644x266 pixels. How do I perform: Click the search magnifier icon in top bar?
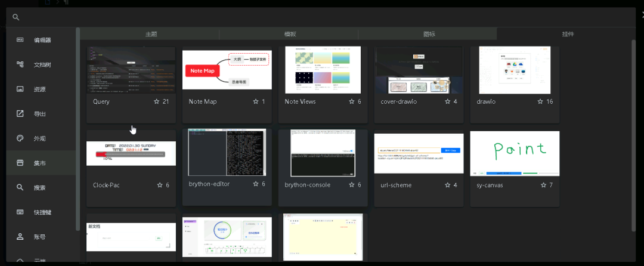pyautogui.click(x=16, y=17)
